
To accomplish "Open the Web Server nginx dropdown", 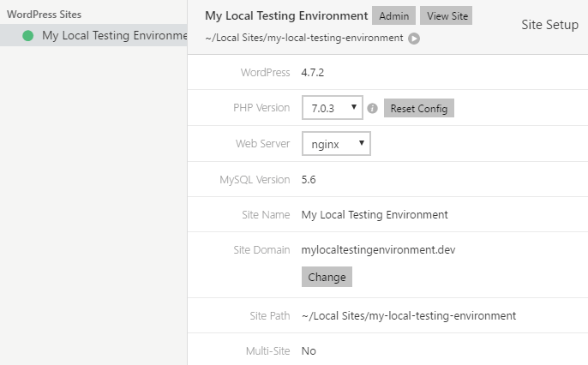I will pyautogui.click(x=336, y=144).
